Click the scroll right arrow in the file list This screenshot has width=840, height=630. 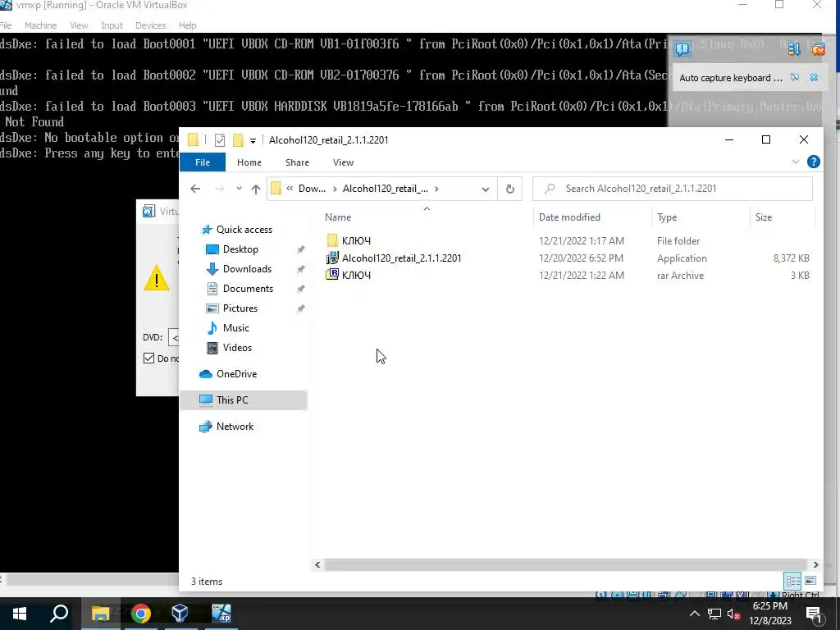tap(815, 564)
